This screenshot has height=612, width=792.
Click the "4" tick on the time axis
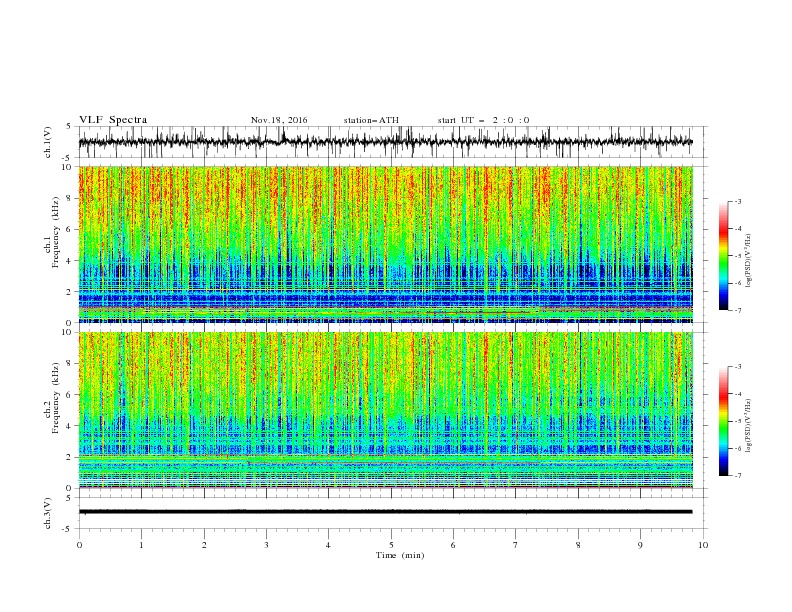point(328,545)
